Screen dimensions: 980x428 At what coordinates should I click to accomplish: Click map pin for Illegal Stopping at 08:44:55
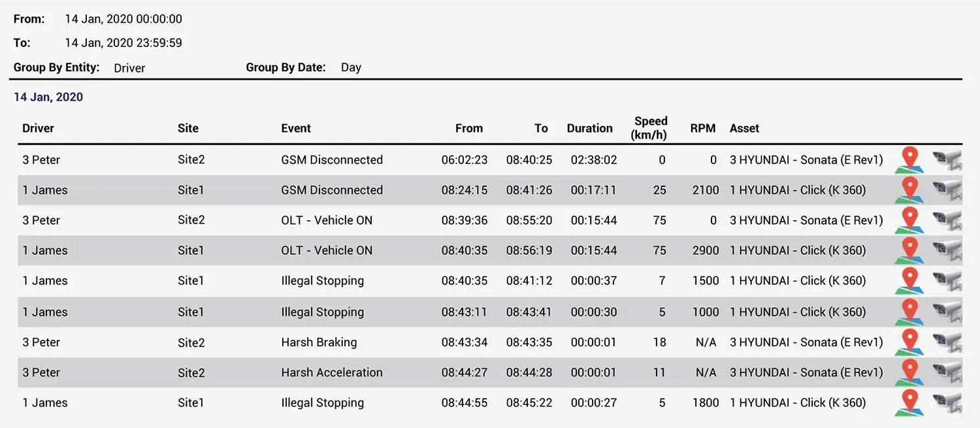pyautogui.click(x=909, y=403)
